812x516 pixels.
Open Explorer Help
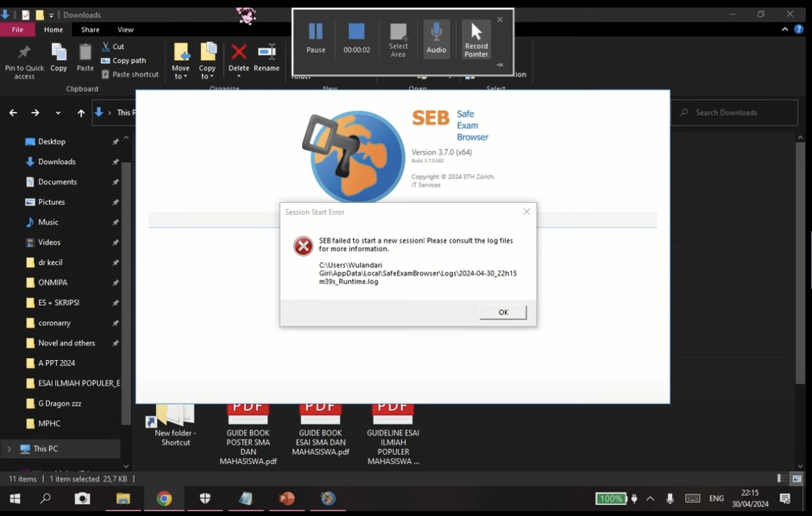(798, 30)
